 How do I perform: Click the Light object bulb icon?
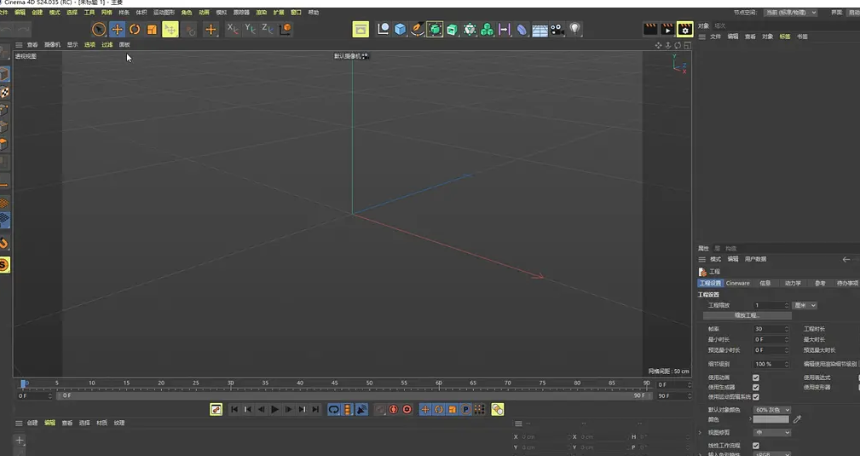tap(575, 30)
